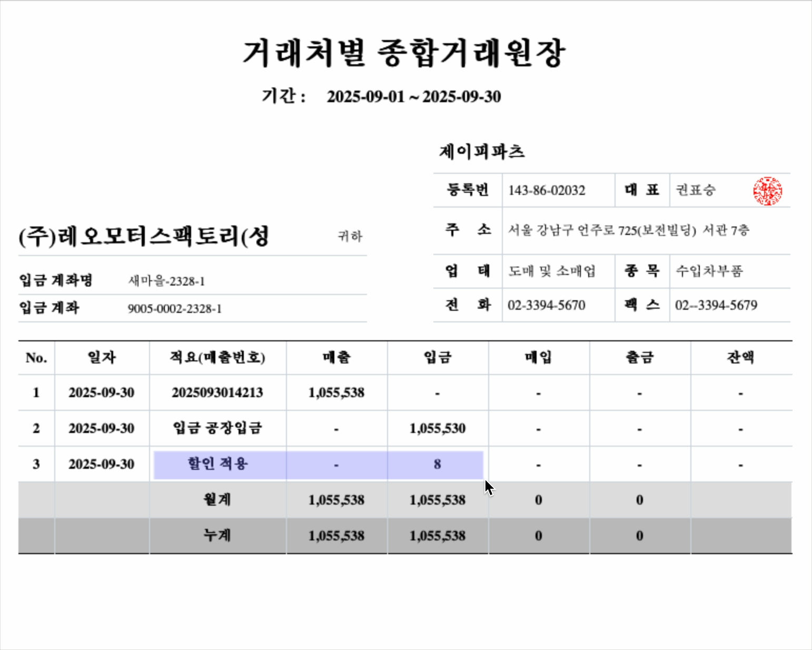The height and width of the screenshot is (650, 812).
Task: Select the 잔액 column header
Action: click(x=740, y=358)
